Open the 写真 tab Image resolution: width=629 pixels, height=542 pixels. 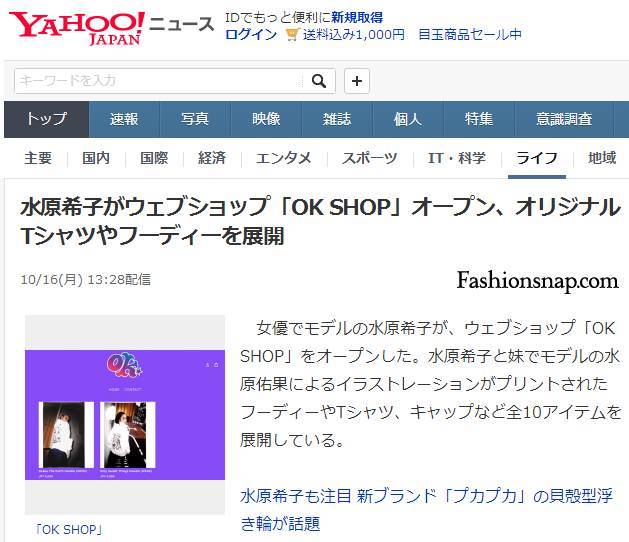tap(195, 119)
